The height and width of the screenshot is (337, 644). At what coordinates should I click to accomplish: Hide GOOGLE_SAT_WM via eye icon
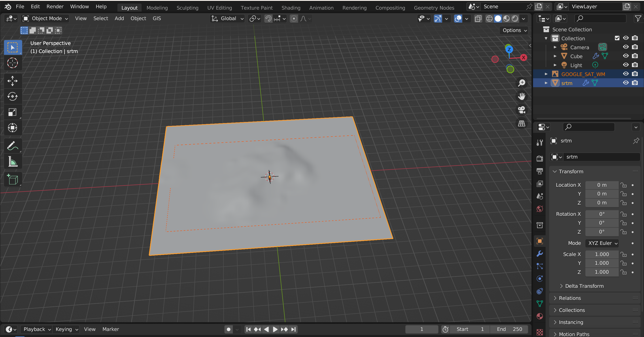(x=626, y=74)
